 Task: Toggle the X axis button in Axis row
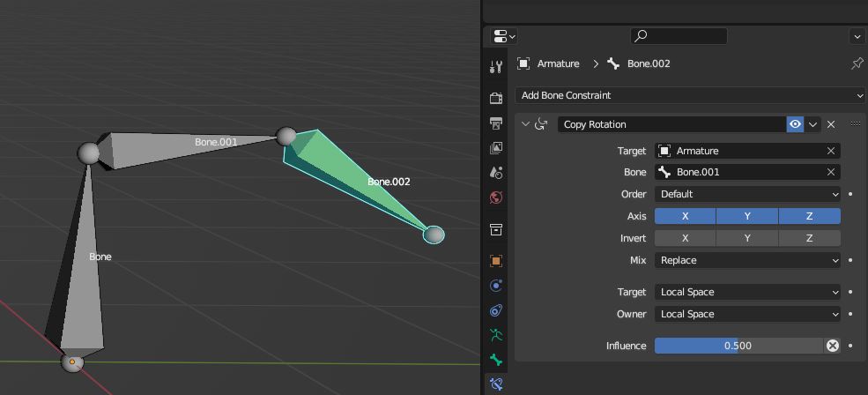pyautogui.click(x=685, y=216)
